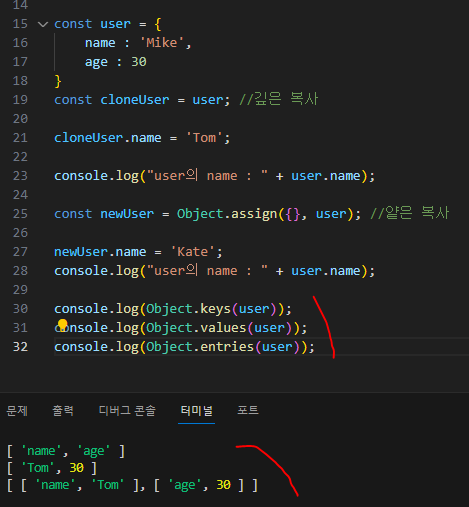Click terminal entries output with nested arrays
The width and height of the screenshot is (469, 507).
pos(132,485)
